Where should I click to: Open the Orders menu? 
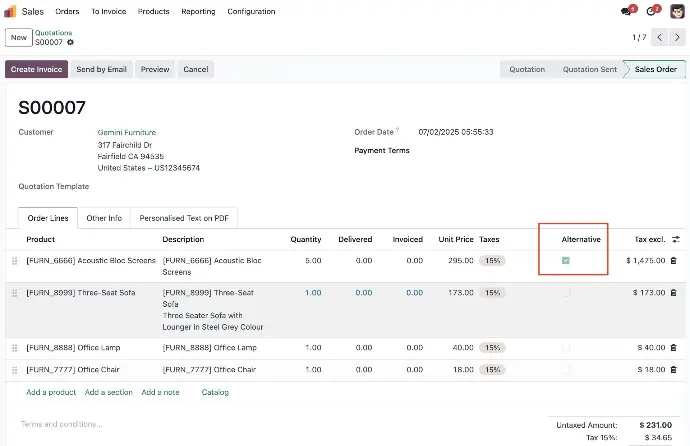(x=67, y=11)
